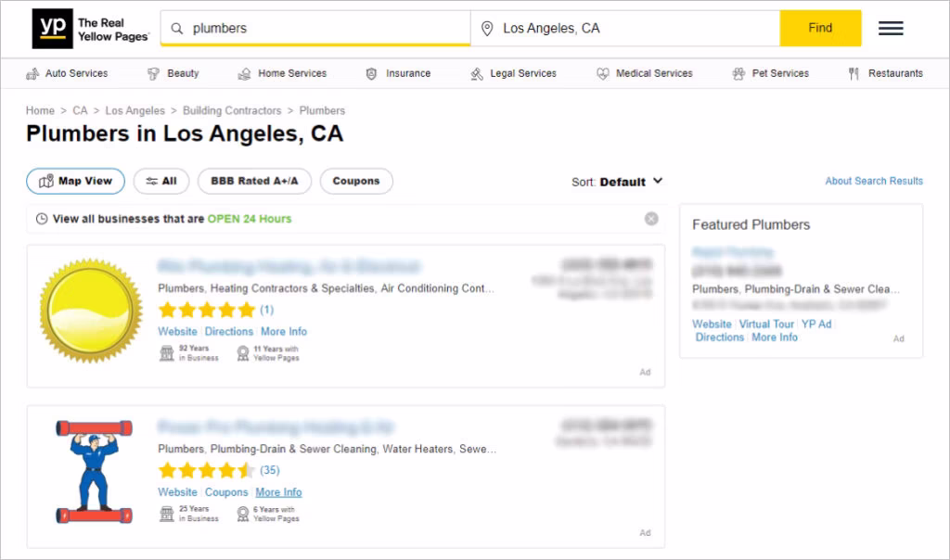Toggle Map View for the results
This screenshot has height=560, width=950.
tap(74, 181)
